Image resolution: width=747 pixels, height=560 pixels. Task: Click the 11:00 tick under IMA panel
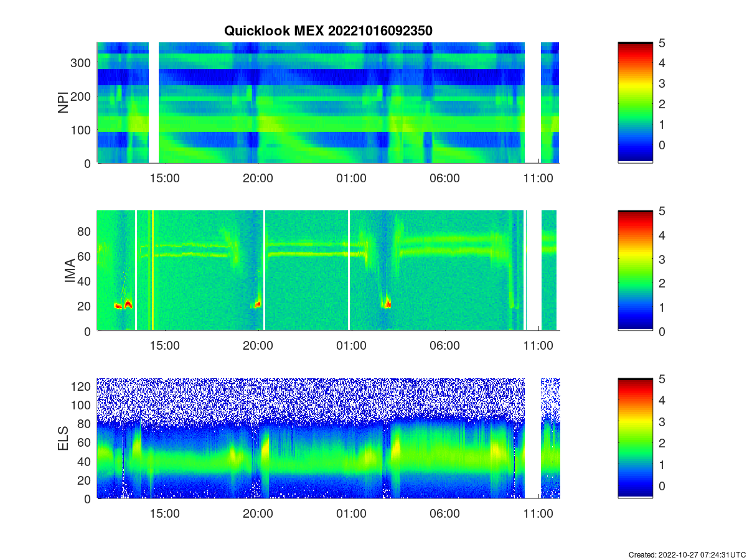538,346
